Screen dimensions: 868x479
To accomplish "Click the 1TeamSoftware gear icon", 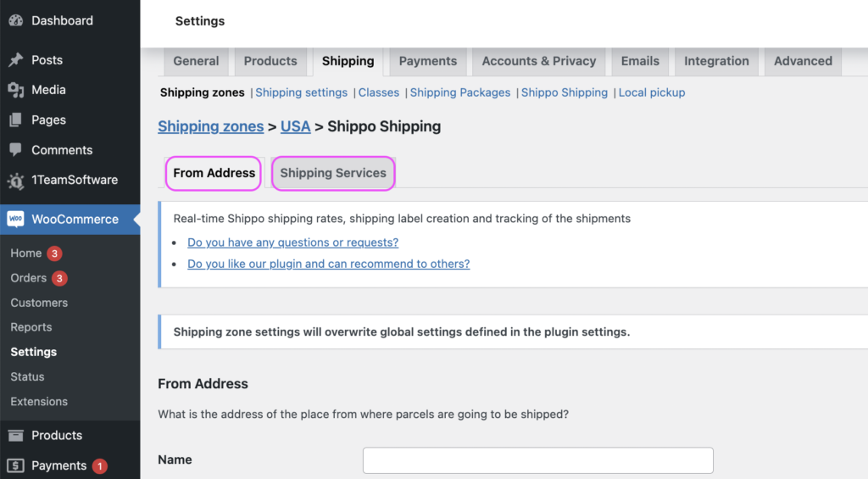I will (15, 181).
